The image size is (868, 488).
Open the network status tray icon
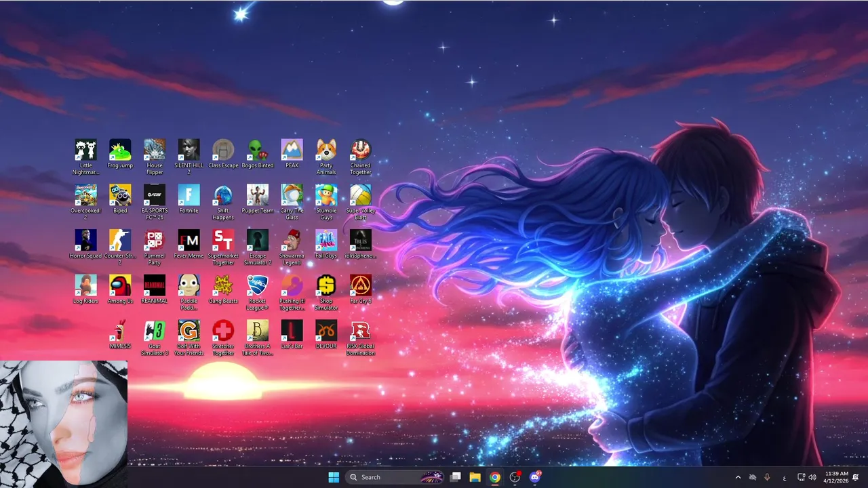click(801, 477)
